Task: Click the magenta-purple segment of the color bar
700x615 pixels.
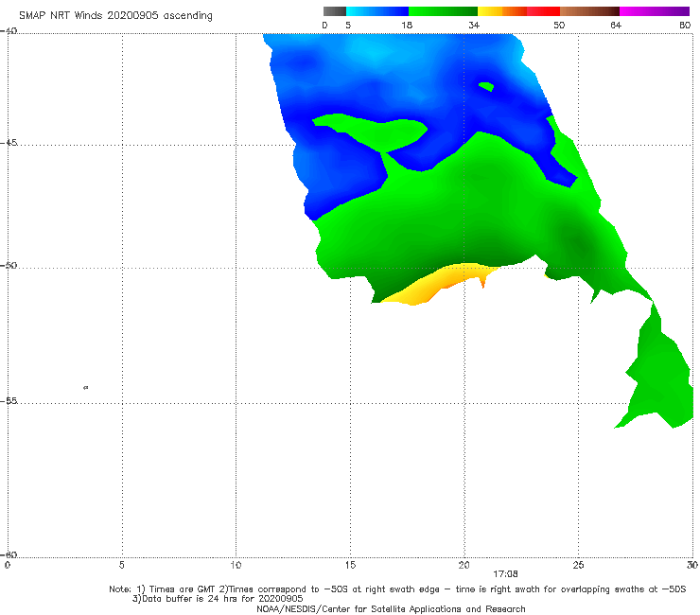Action: click(655, 11)
